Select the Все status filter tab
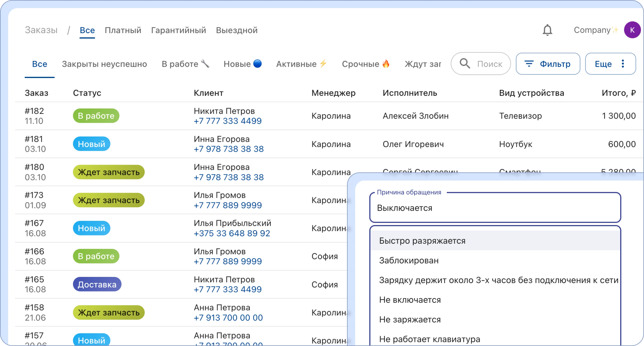This screenshot has width=644, height=346. pos(40,64)
